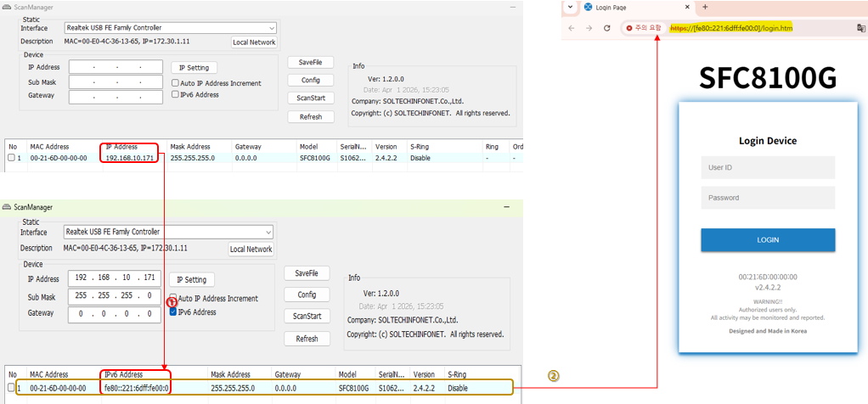Check device row 1 checkbox in lower table

point(11,388)
